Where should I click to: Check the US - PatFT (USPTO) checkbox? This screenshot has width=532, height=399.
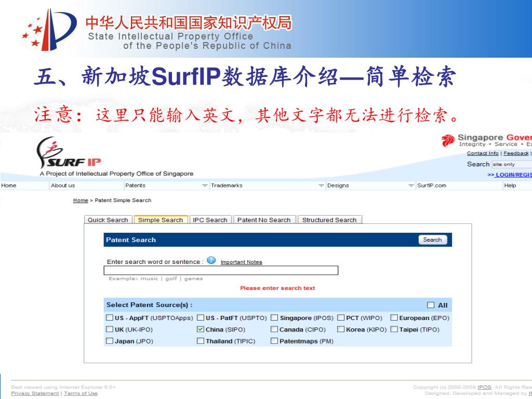(201, 317)
